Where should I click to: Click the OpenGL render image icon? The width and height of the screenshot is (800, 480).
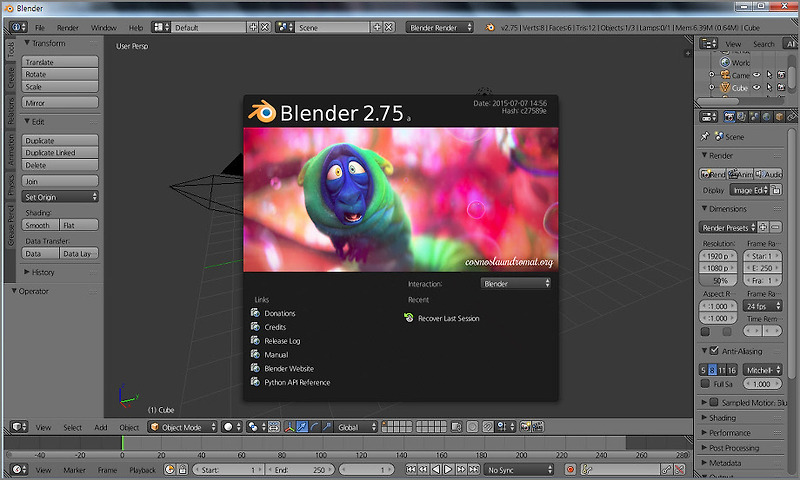tap(525, 426)
